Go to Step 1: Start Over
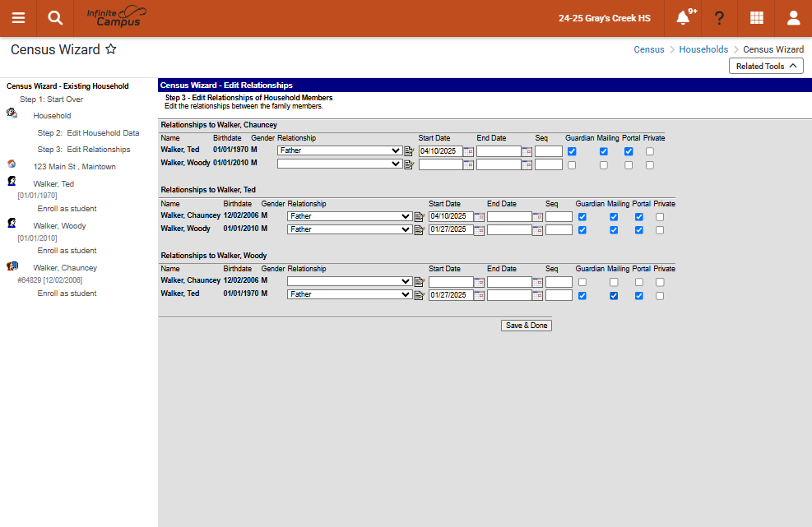 [x=51, y=99]
